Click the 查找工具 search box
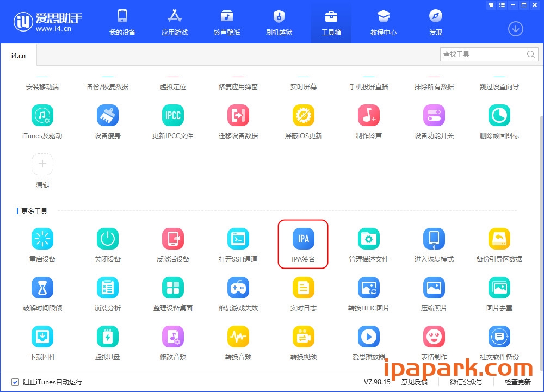 pos(484,54)
